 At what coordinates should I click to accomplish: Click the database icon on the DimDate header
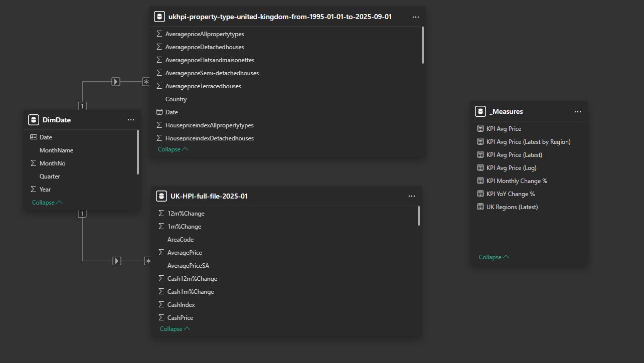coord(33,119)
